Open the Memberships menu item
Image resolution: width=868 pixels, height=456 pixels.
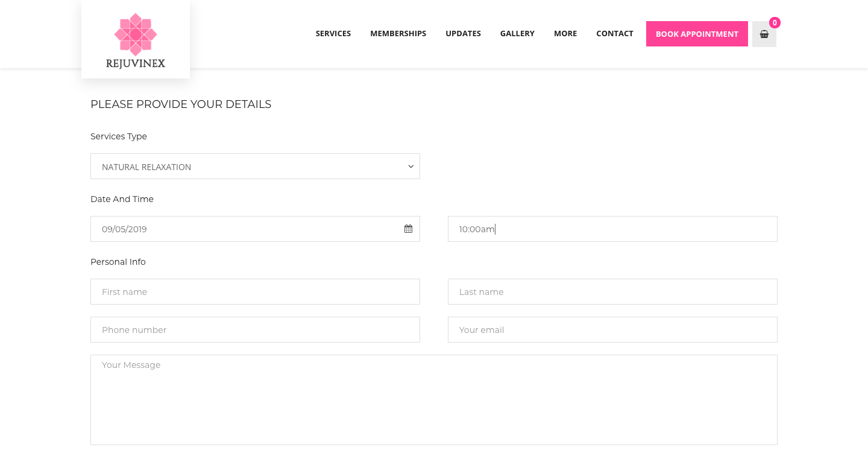point(398,34)
